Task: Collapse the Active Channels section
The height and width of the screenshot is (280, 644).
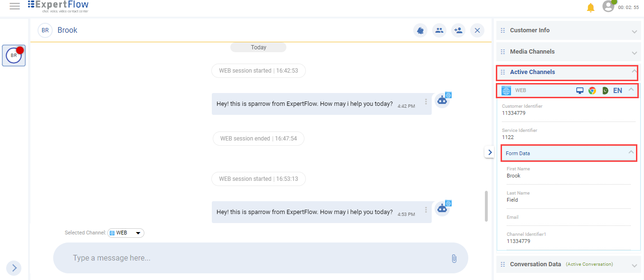Action: click(x=634, y=72)
